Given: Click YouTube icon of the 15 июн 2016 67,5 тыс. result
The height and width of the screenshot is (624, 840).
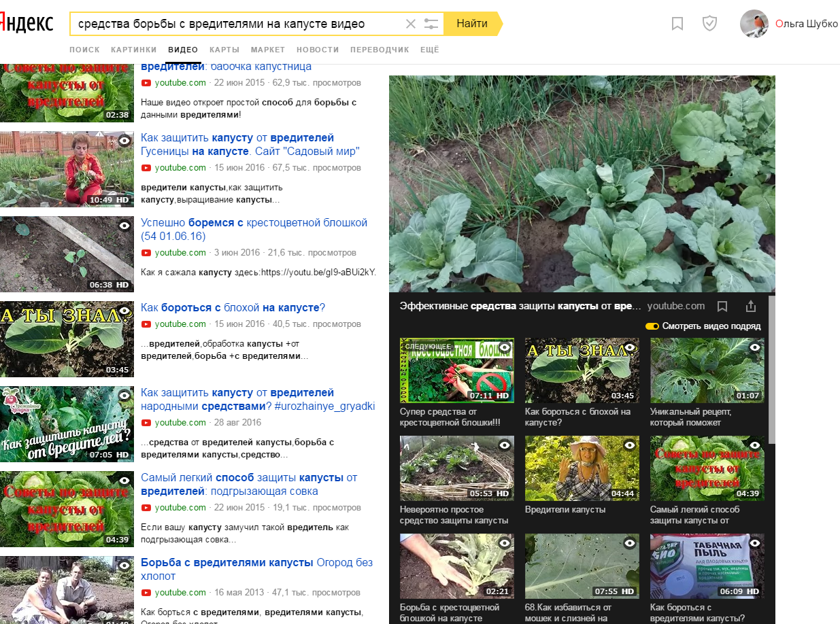Looking at the screenshot, I should pyautogui.click(x=146, y=168).
